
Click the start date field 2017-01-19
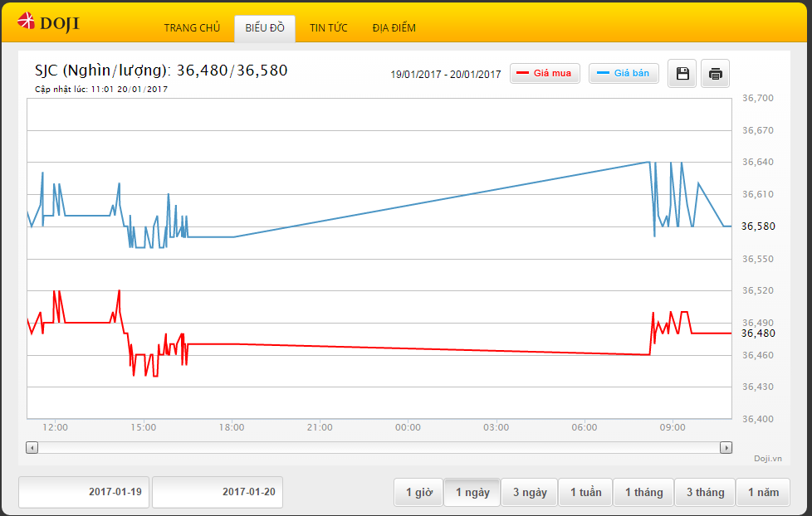[84, 492]
